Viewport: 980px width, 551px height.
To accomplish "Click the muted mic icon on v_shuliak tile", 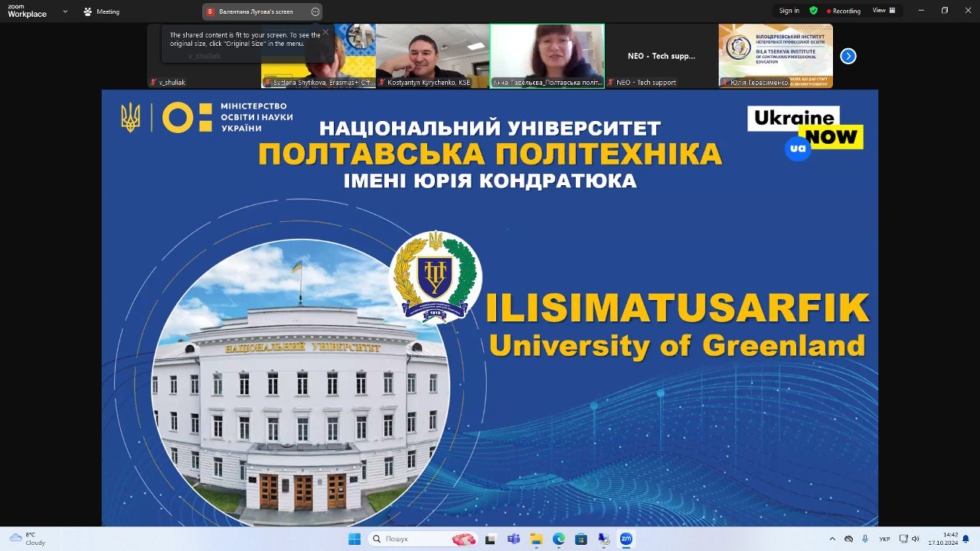I will [153, 83].
